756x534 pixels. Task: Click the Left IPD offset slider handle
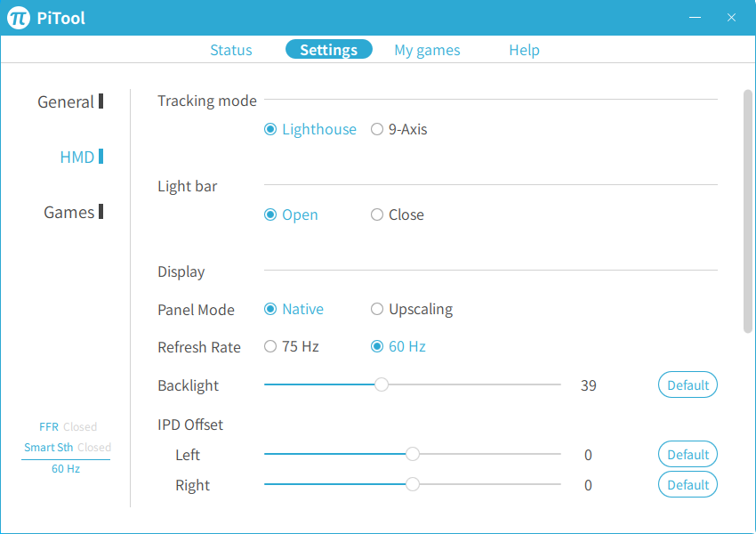(x=412, y=454)
